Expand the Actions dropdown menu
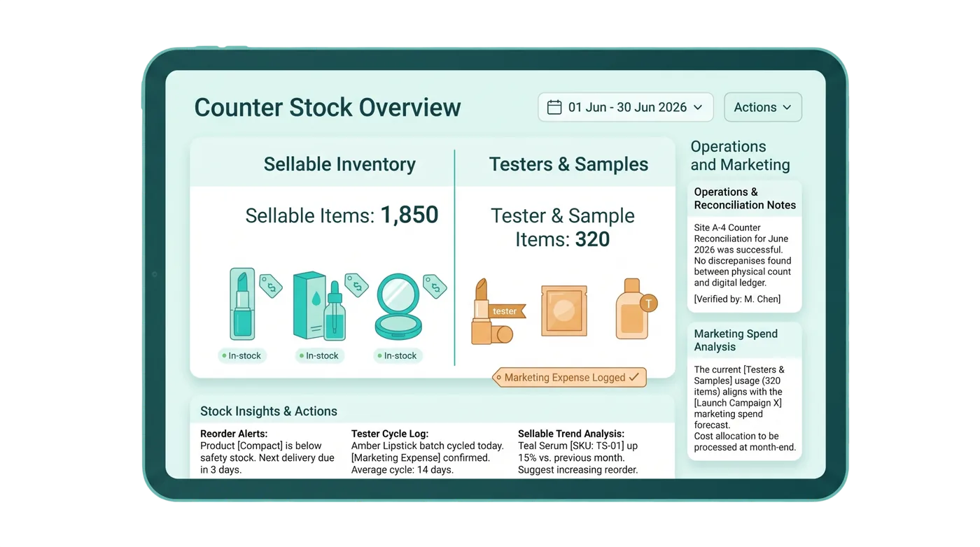This screenshot has height=547, width=980. click(763, 107)
